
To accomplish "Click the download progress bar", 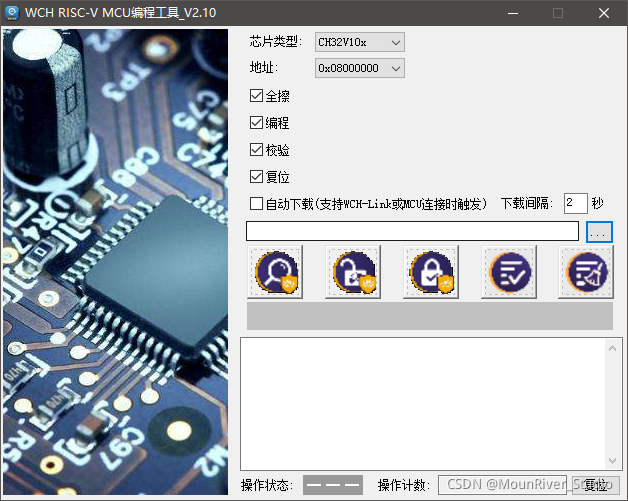I will tap(430, 316).
